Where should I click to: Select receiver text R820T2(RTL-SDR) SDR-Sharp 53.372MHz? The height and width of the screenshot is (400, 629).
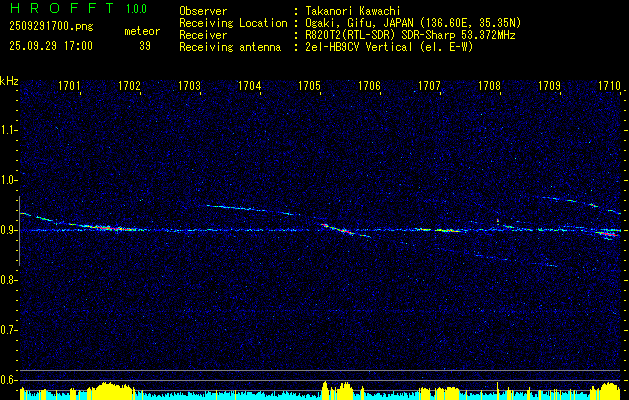(x=410, y=35)
